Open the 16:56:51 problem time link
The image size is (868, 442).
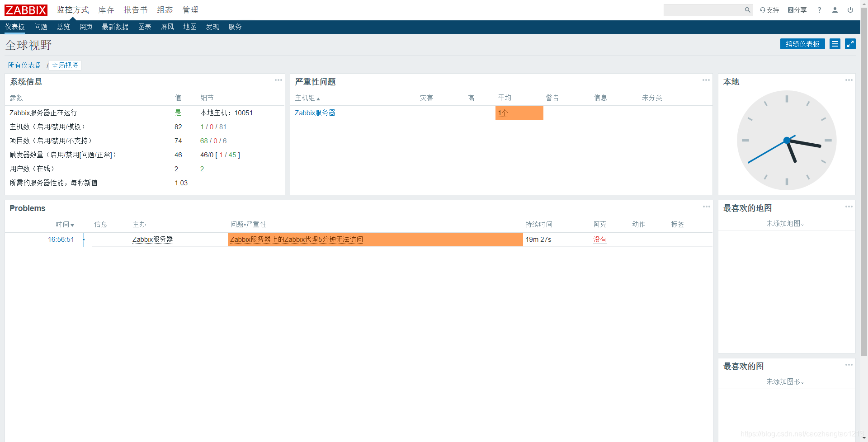[x=61, y=240]
